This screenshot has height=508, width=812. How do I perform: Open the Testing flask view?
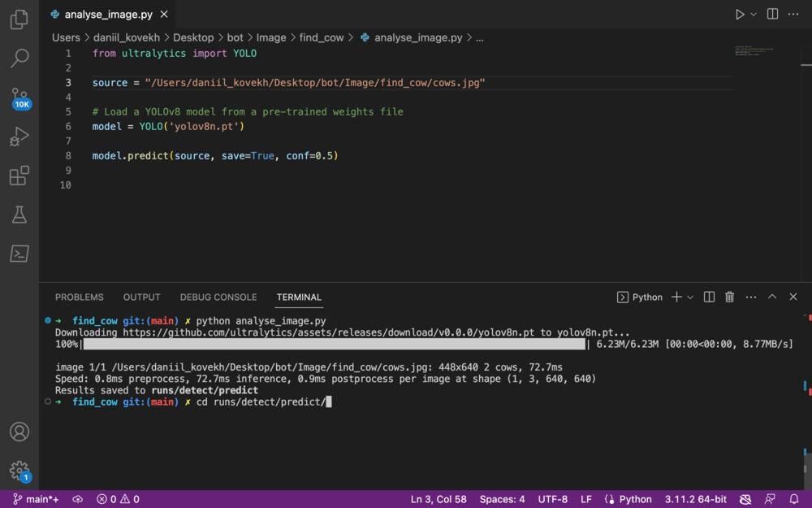tap(19, 215)
